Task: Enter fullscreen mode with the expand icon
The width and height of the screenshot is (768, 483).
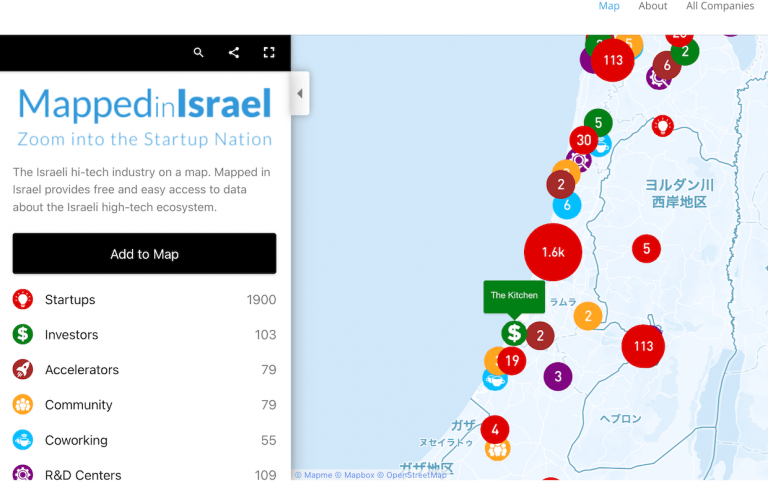Action: point(268,53)
